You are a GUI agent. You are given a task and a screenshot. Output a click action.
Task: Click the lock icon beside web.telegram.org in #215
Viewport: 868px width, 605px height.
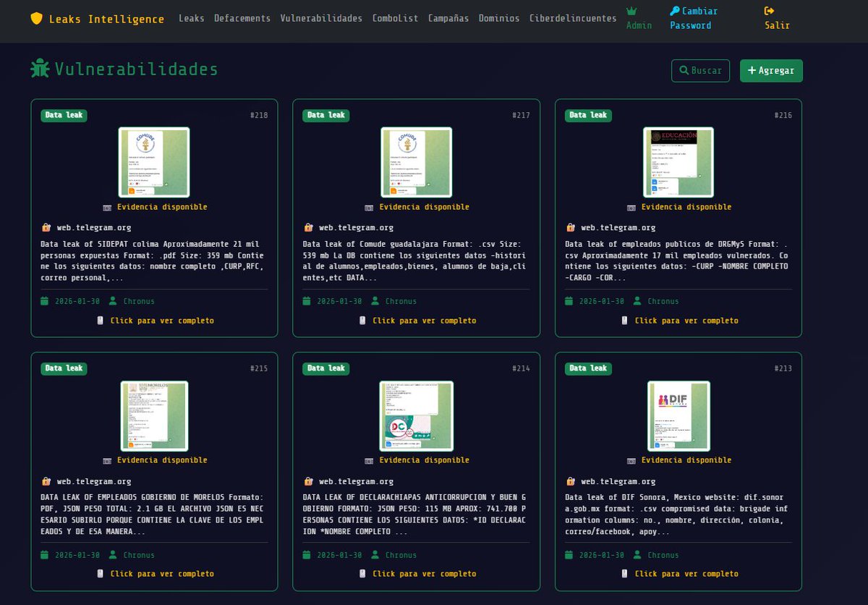coord(46,481)
